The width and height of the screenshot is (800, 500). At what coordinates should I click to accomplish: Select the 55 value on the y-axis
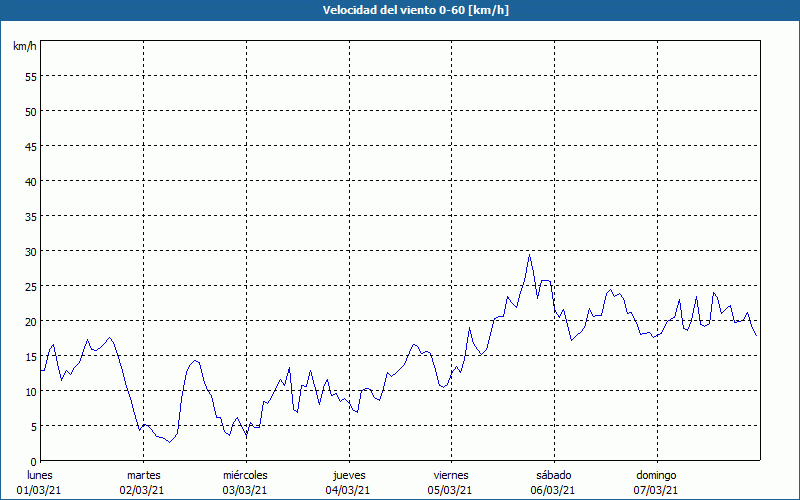(31, 77)
